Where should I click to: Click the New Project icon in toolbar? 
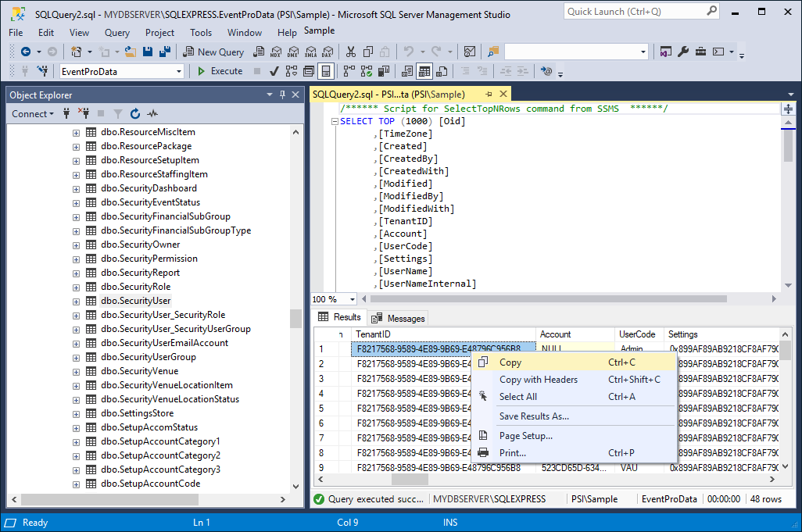(x=76, y=52)
